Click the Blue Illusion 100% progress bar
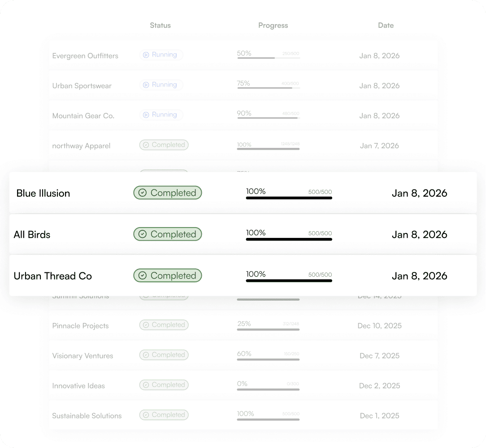486x448 pixels. point(289,198)
